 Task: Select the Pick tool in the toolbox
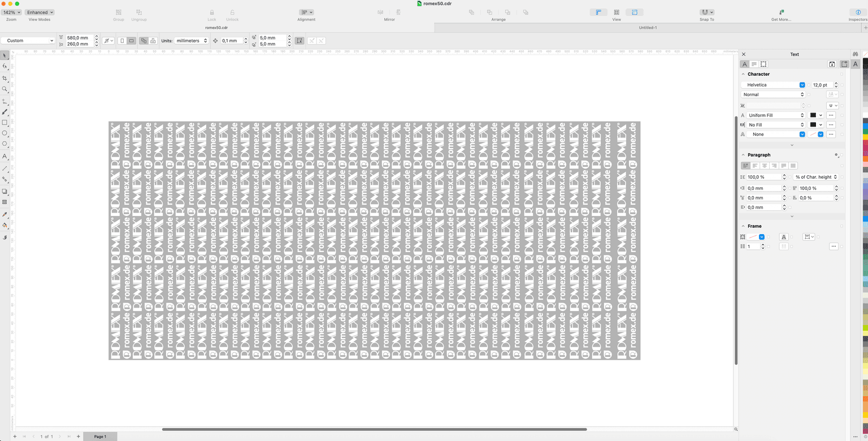[x=5, y=55]
